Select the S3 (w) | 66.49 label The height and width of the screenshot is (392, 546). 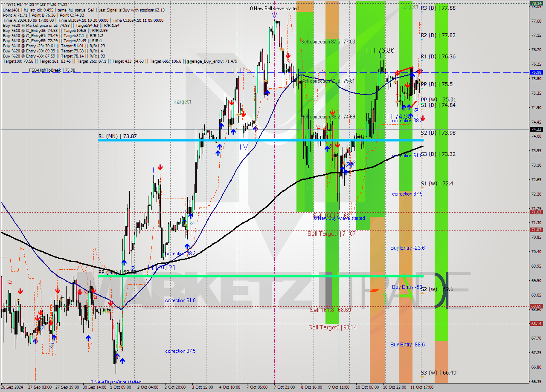point(438,372)
